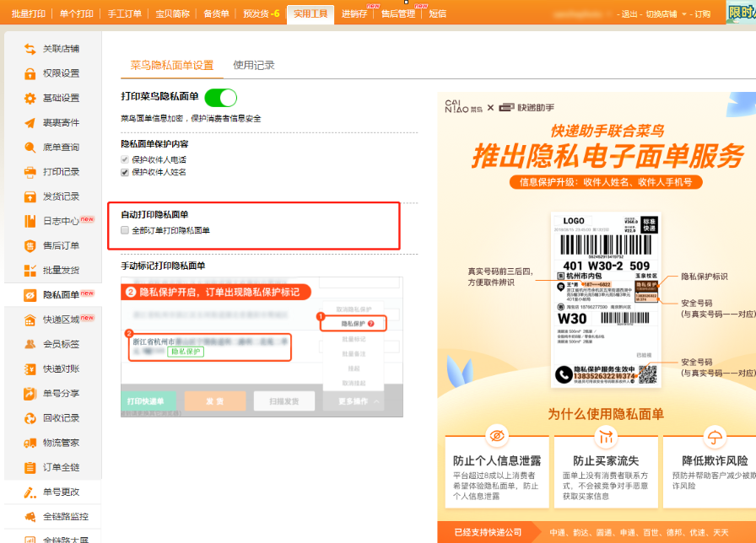
Task: Toggle the 保护收件人姓名 checkbox
Action: [x=125, y=172]
